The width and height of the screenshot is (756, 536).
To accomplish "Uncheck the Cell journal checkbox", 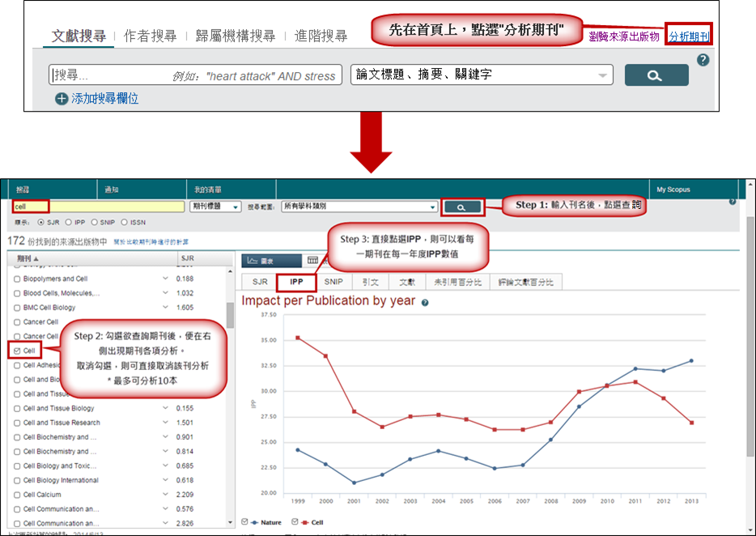I will (x=17, y=351).
